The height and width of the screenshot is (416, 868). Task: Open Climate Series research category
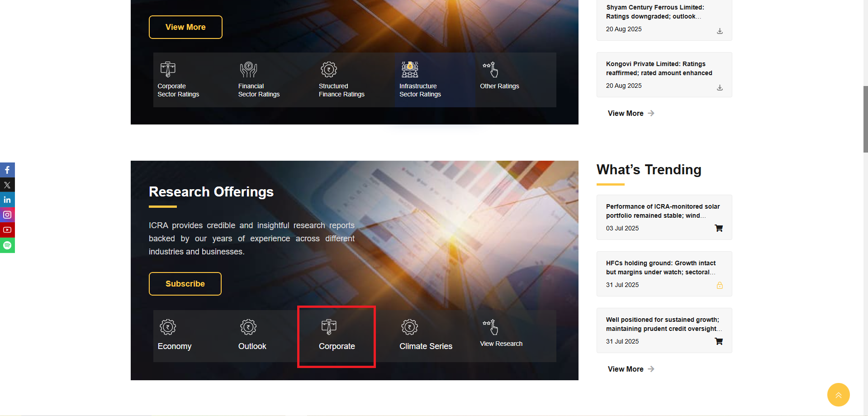coord(426,336)
